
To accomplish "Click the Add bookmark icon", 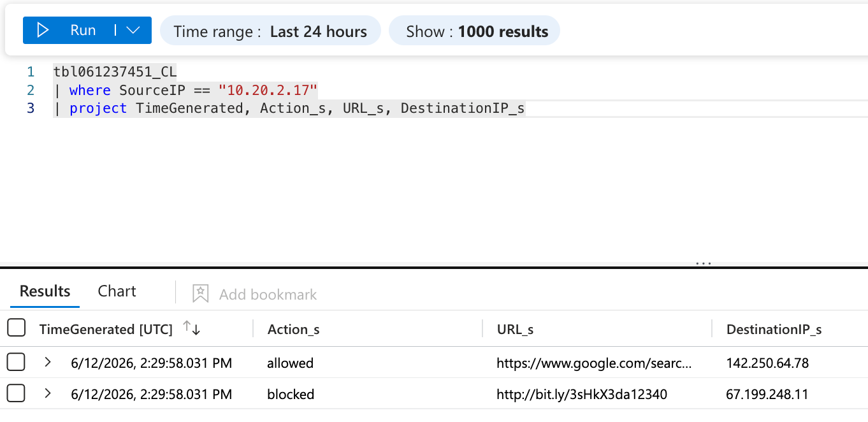I will [x=200, y=293].
